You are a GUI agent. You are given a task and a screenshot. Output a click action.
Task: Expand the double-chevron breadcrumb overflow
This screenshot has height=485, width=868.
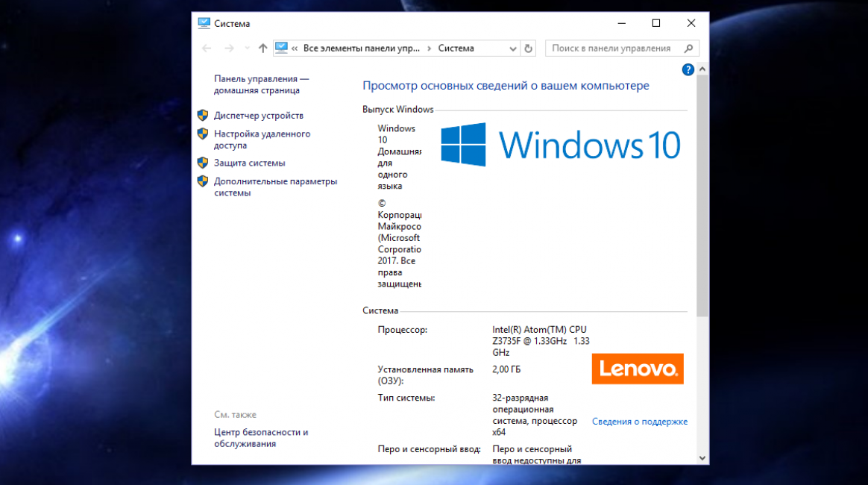295,48
